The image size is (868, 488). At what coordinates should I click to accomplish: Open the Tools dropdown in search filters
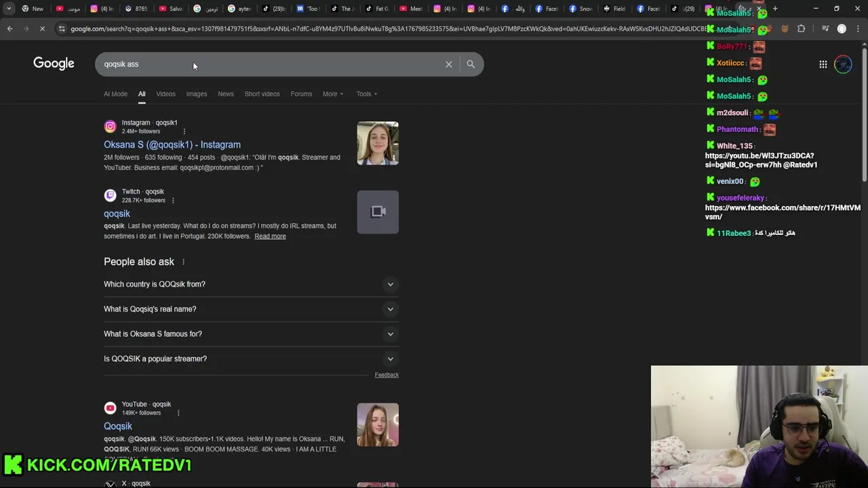click(x=367, y=94)
